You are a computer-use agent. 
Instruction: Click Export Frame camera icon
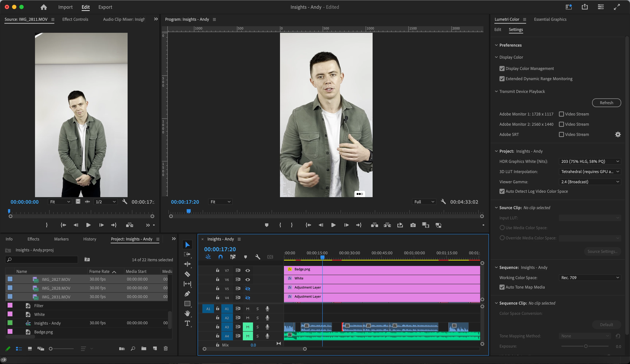(x=413, y=225)
